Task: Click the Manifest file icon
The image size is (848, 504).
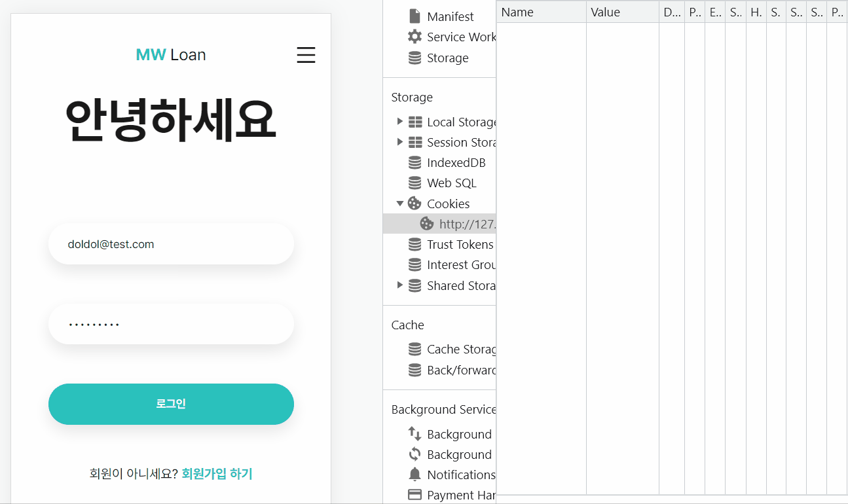Action: tap(415, 16)
